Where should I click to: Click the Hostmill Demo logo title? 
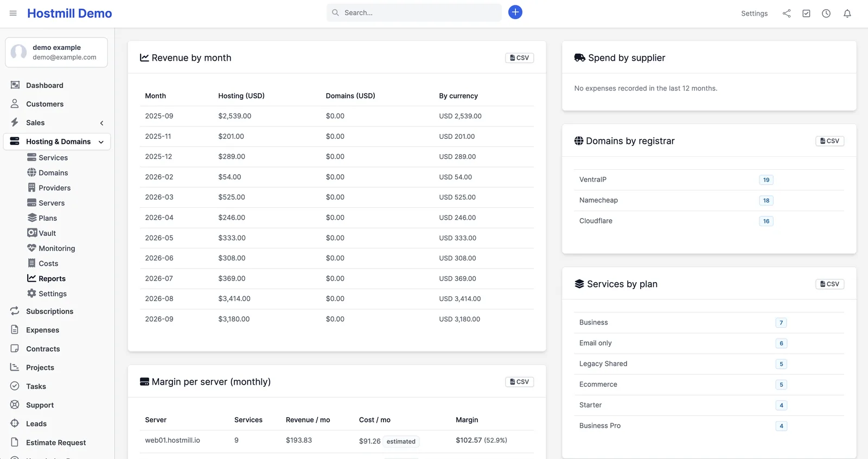click(x=69, y=14)
